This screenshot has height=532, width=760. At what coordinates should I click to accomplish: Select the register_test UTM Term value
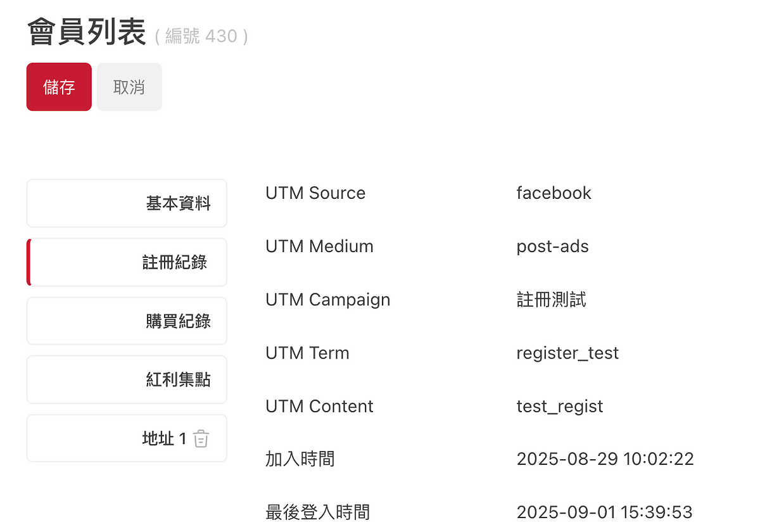567,353
